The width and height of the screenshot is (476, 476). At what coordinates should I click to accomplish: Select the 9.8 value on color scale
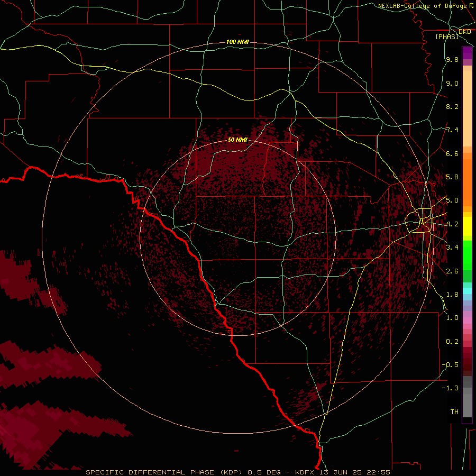click(452, 59)
